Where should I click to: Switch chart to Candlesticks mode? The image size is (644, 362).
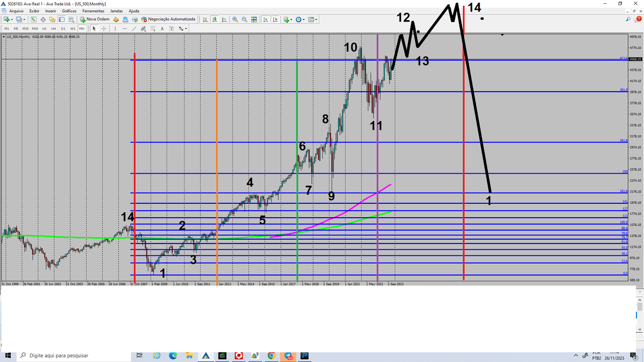[x=215, y=19]
